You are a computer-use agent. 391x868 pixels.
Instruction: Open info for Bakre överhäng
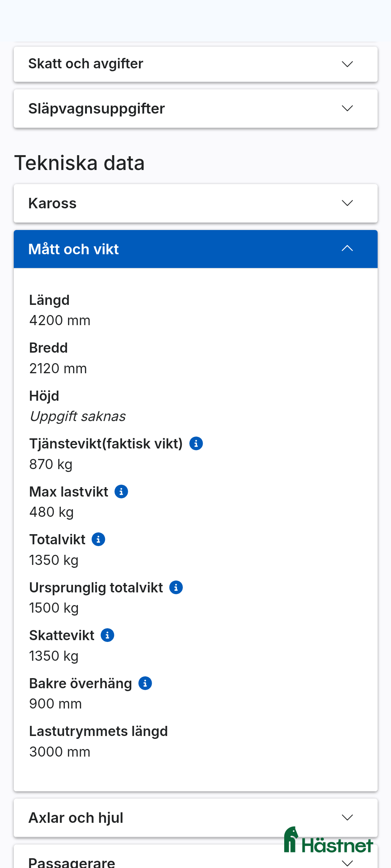click(145, 683)
